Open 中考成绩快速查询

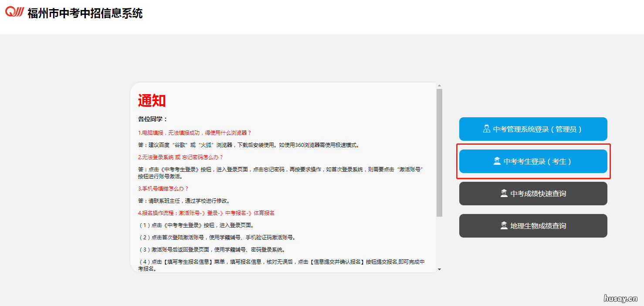coord(533,193)
